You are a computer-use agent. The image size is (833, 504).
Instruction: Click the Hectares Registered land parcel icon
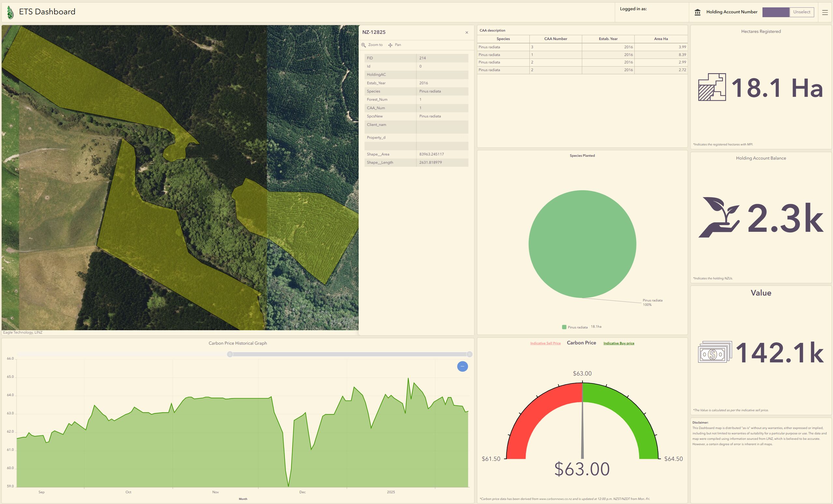712,87
